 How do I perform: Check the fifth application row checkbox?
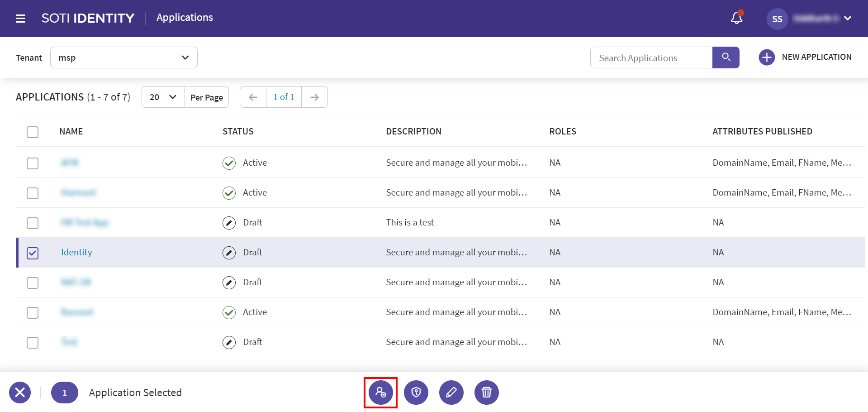33,283
